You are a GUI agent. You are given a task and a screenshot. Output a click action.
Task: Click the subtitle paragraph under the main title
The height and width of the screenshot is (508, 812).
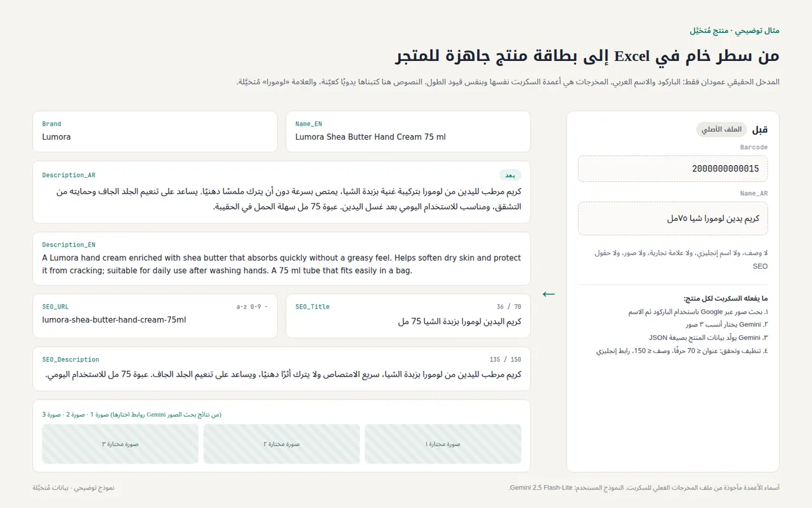[x=508, y=82]
